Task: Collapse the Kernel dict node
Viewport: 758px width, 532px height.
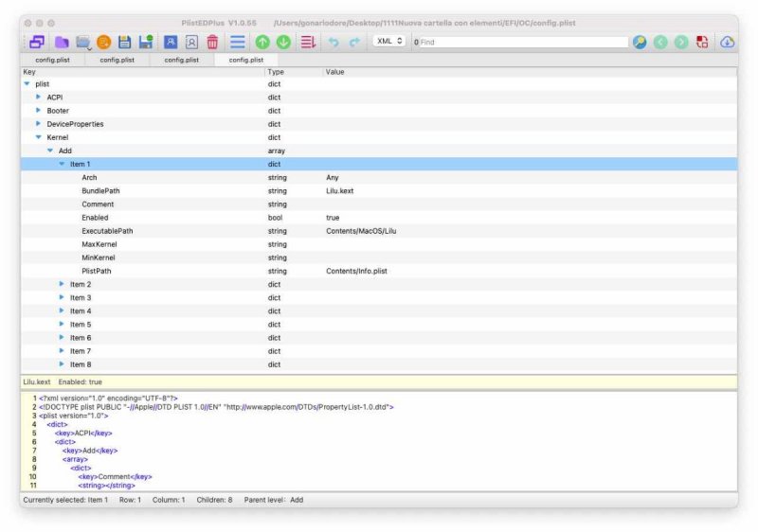Action: pyautogui.click(x=39, y=137)
